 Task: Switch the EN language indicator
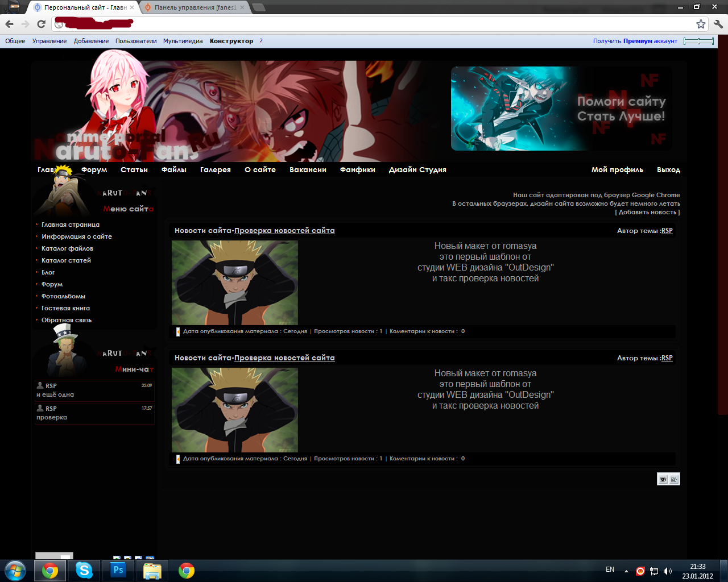click(x=610, y=569)
